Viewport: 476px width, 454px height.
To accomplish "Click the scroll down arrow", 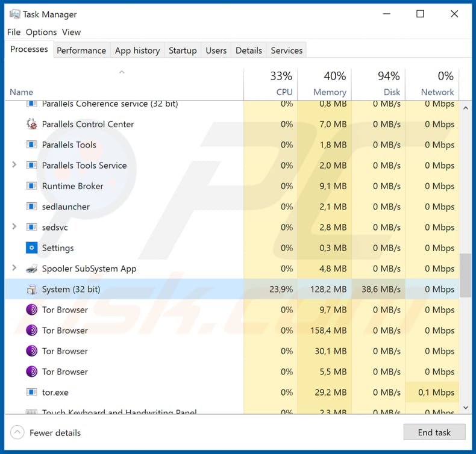I will pyautogui.click(x=465, y=408).
